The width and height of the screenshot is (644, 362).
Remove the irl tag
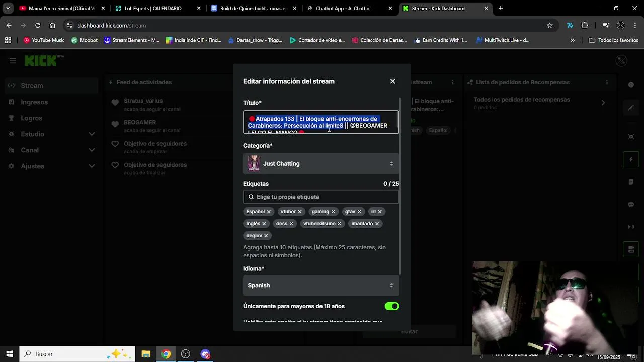380,212
